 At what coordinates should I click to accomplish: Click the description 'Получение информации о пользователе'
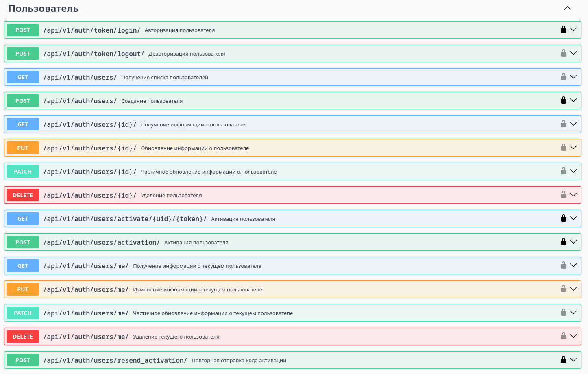[x=193, y=124]
